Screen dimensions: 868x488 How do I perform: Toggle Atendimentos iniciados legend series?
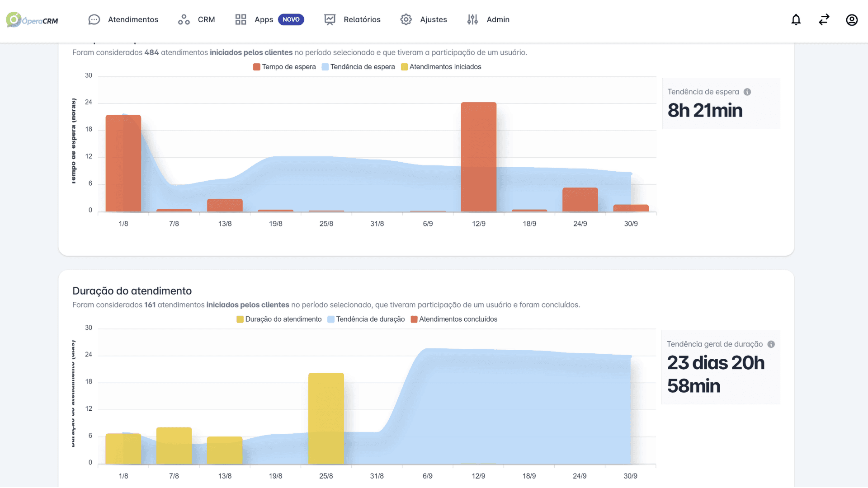[x=441, y=67]
